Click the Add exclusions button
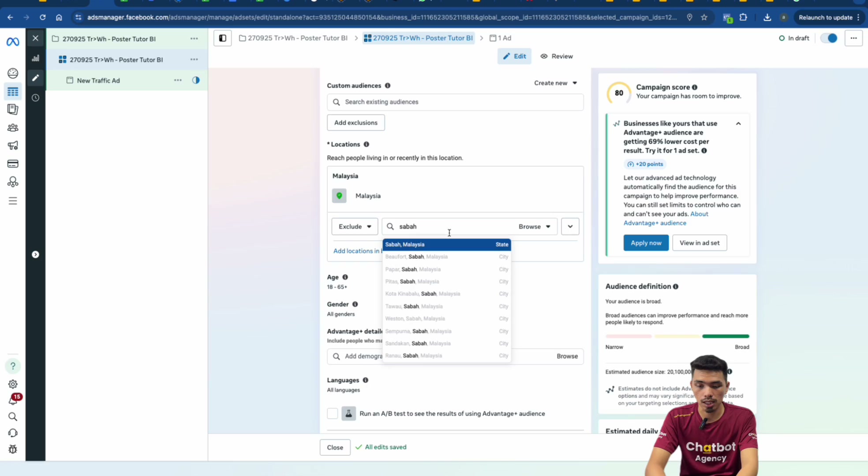Screen dimensions: 868x476 tap(356, 123)
